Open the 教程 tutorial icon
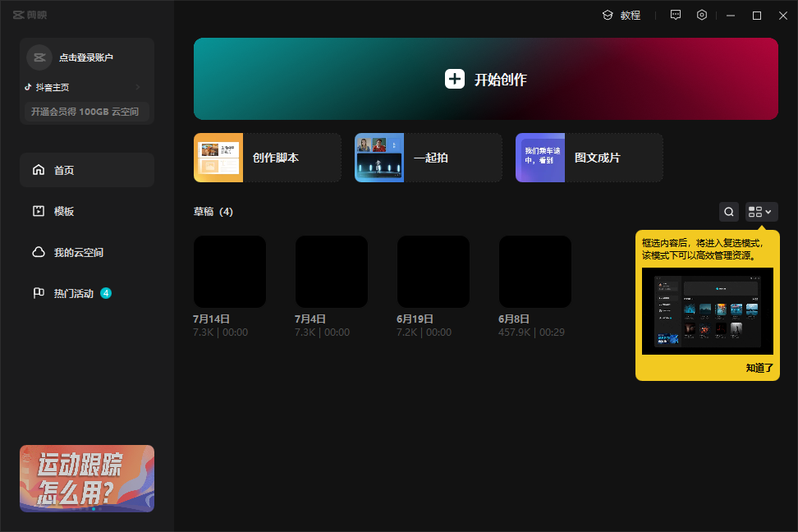Viewport: 798px width, 532px height. [x=608, y=16]
